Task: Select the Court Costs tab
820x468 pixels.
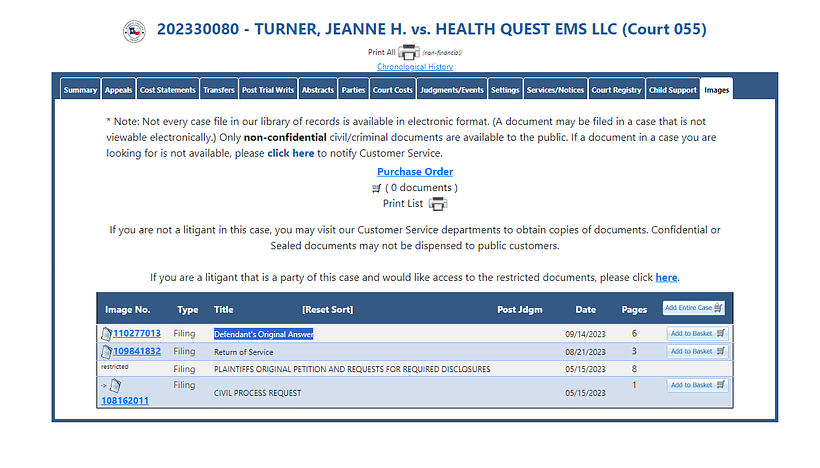Action: 393,90
